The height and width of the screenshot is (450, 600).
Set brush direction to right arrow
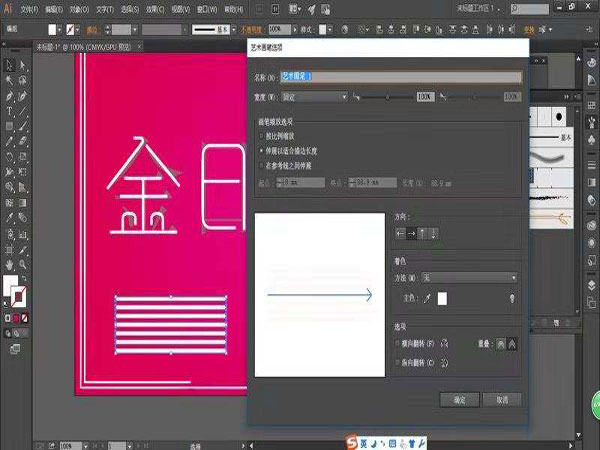coord(411,233)
